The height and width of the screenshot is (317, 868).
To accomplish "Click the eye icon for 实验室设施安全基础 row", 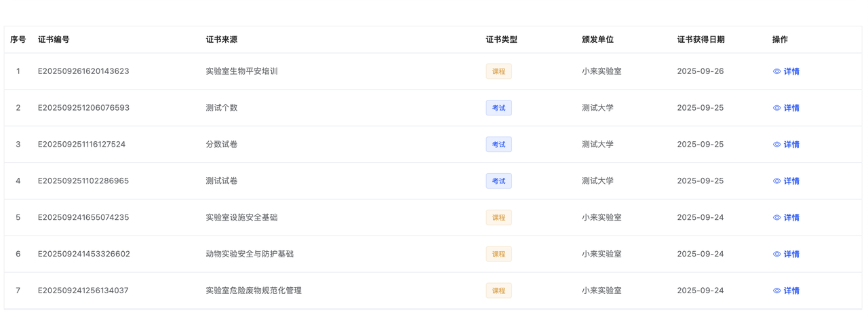I will tap(776, 218).
